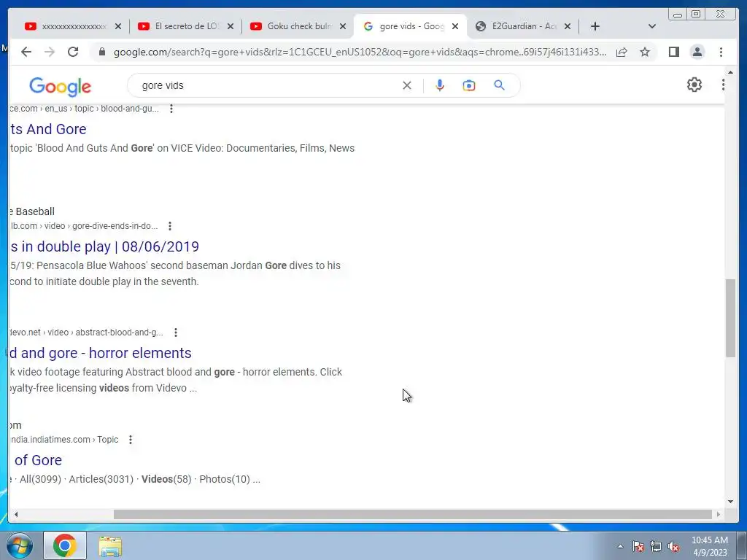
Task: Open more options for gore-dive-ends result
Action: (170, 226)
